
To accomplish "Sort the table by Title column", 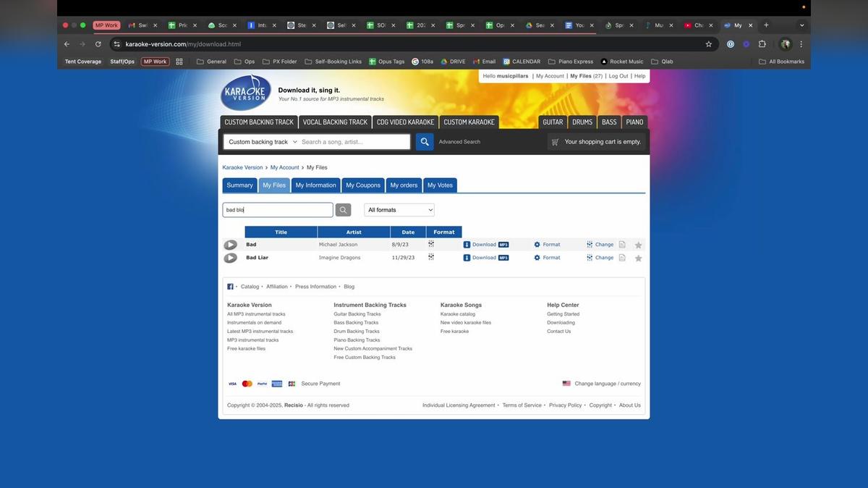I will tap(281, 232).
